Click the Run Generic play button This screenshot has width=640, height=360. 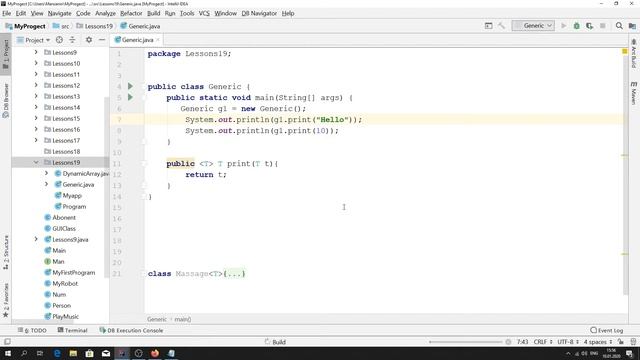(x=564, y=26)
